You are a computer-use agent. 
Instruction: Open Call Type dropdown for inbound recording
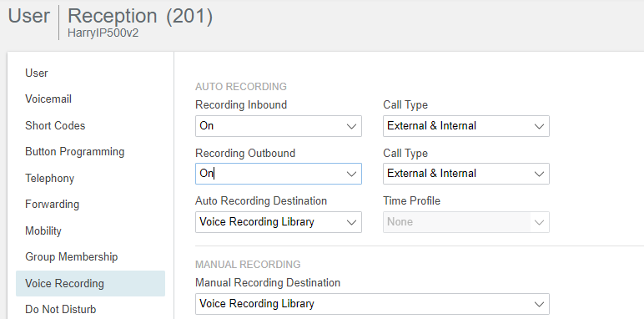466,126
